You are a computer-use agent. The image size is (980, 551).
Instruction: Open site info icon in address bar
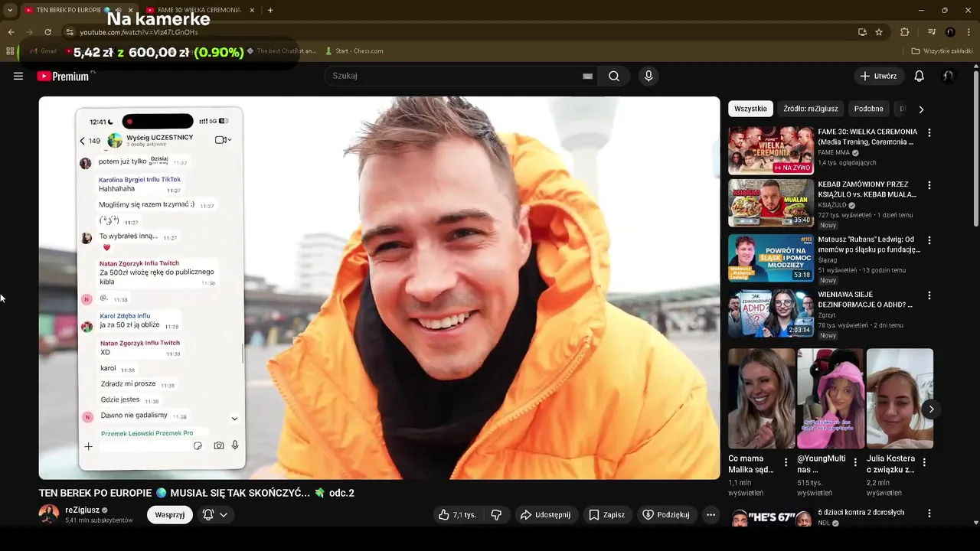(70, 32)
